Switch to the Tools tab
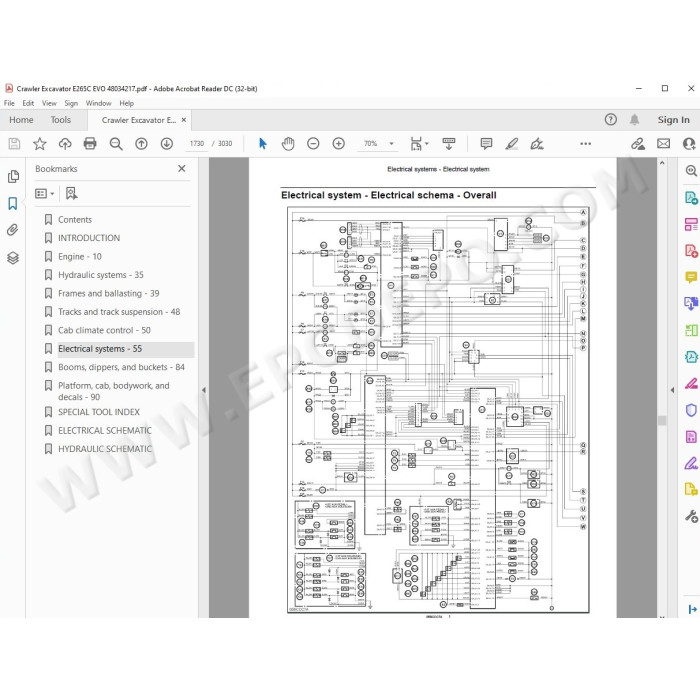700x700 pixels. click(61, 120)
